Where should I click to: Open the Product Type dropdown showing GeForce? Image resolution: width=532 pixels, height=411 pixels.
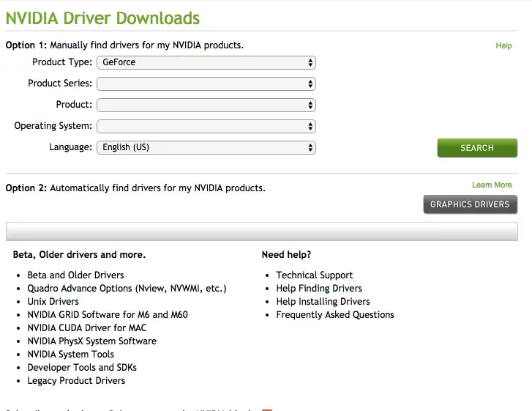pyautogui.click(x=206, y=62)
